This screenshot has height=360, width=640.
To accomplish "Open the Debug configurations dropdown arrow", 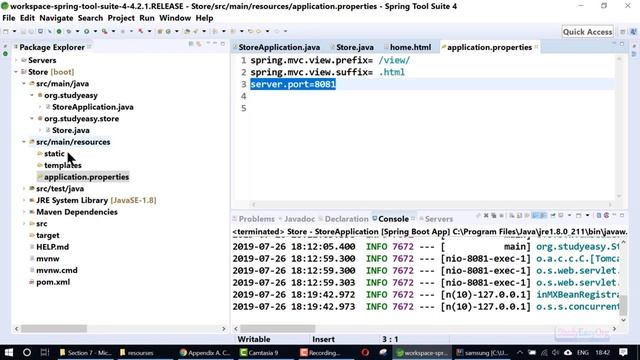I will 77,31.
